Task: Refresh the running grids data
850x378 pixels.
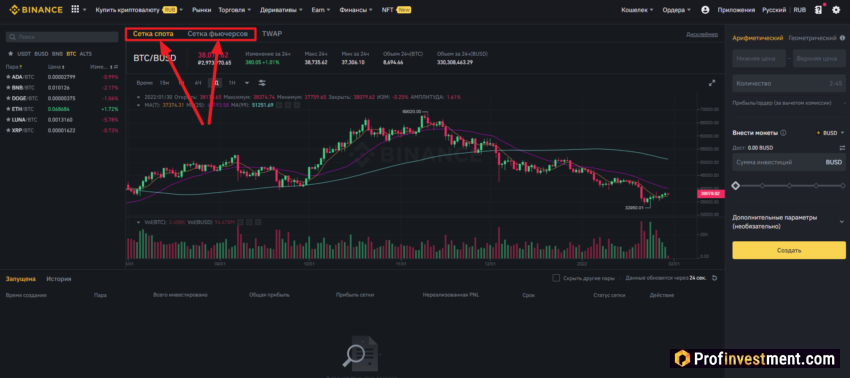Action: tap(714, 278)
